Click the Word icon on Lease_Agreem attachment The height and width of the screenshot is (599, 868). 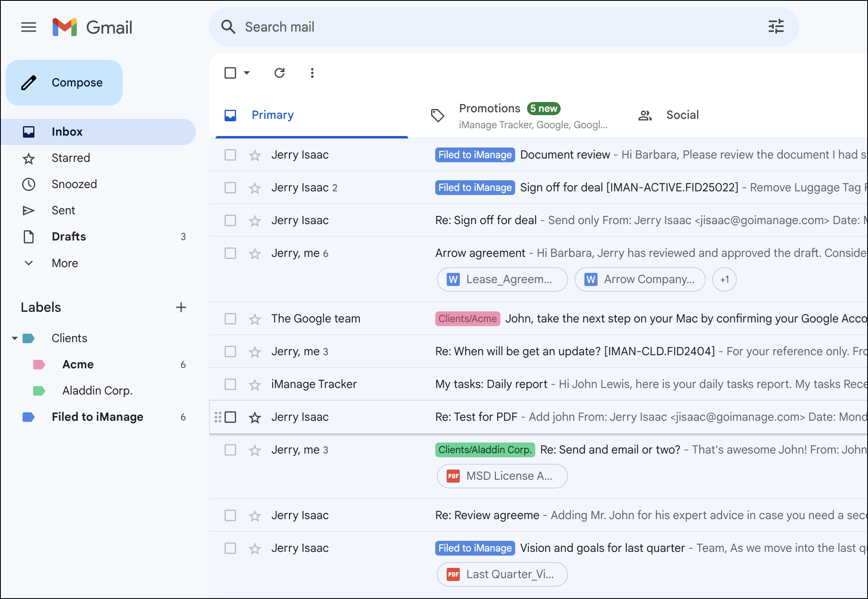(x=453, y=279)
